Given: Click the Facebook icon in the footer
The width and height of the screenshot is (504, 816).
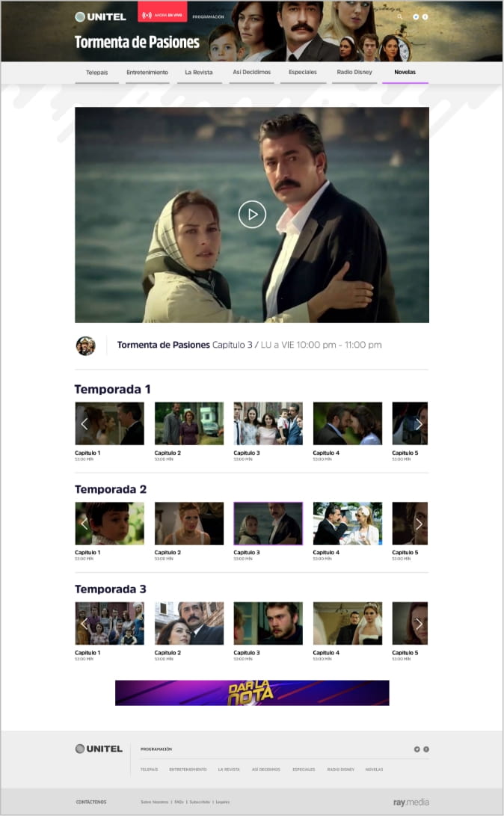Looking at the screenshot, I should tap(426, 749).
